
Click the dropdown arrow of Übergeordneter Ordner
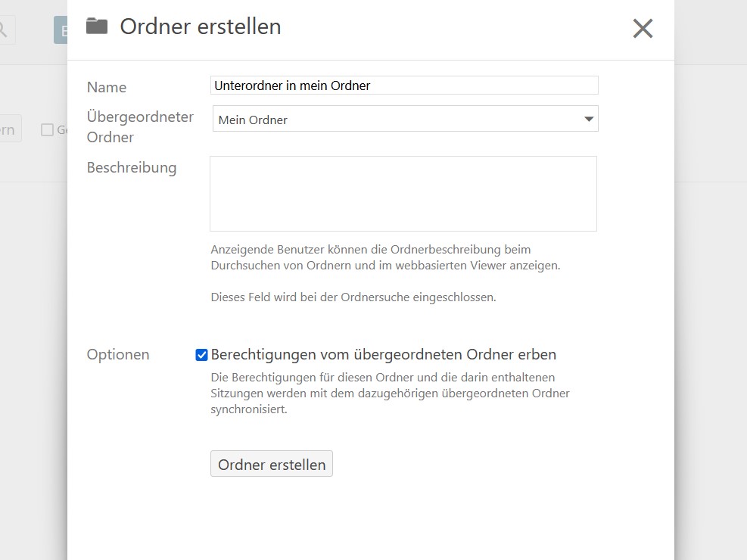[589, 120]
